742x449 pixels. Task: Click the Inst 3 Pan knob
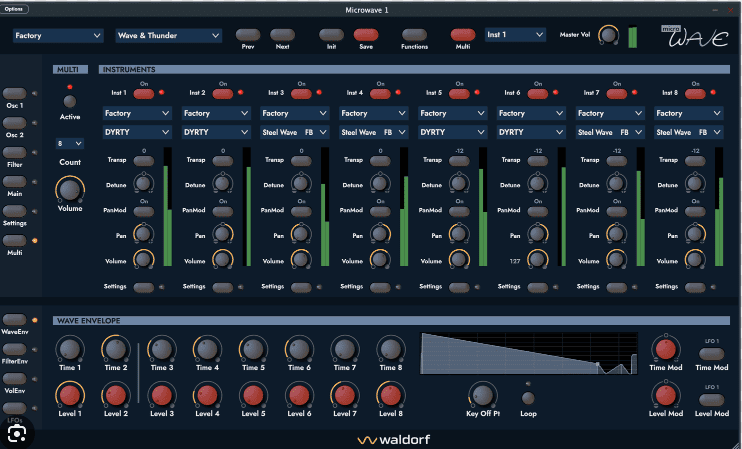[x=301, y=234]
